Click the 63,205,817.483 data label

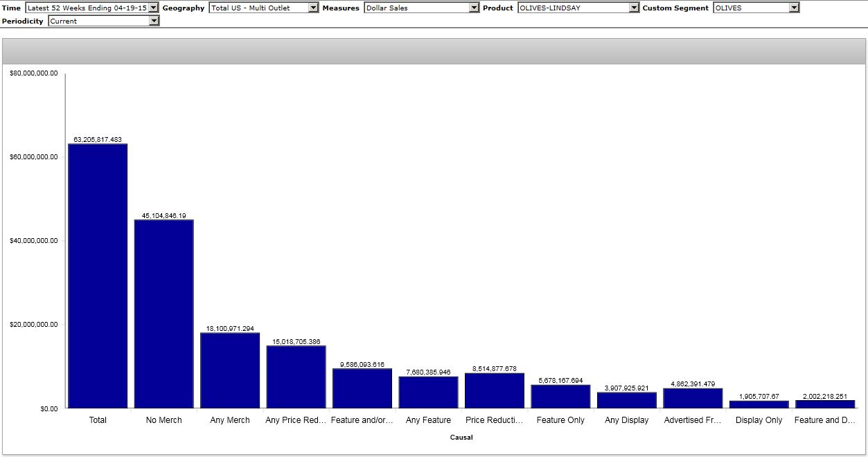(98, 139)
